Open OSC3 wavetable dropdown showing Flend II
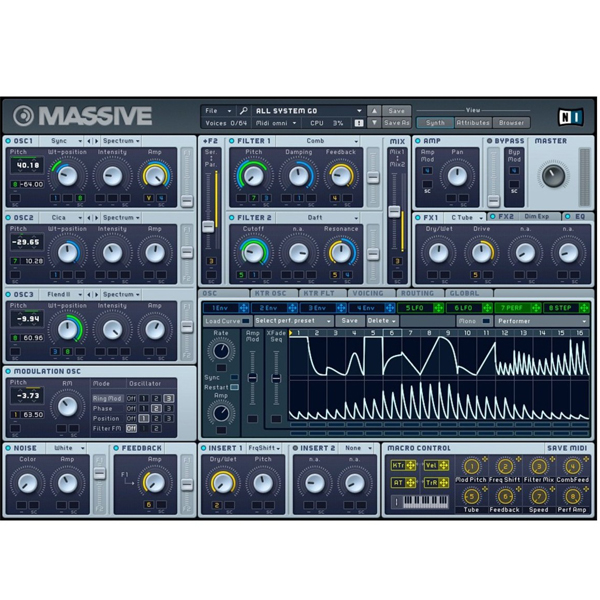Image resolution: width=600 pixels, height=600 pixels. click(62, 295)
